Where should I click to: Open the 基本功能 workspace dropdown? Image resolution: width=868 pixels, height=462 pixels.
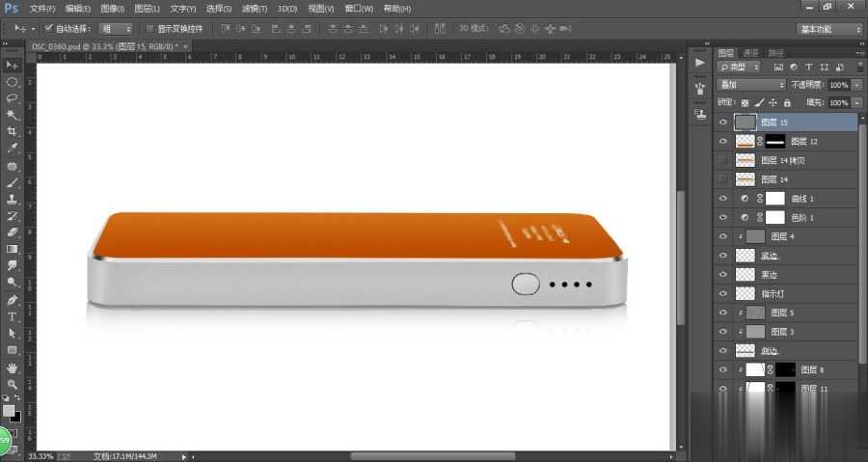[829, 29]
